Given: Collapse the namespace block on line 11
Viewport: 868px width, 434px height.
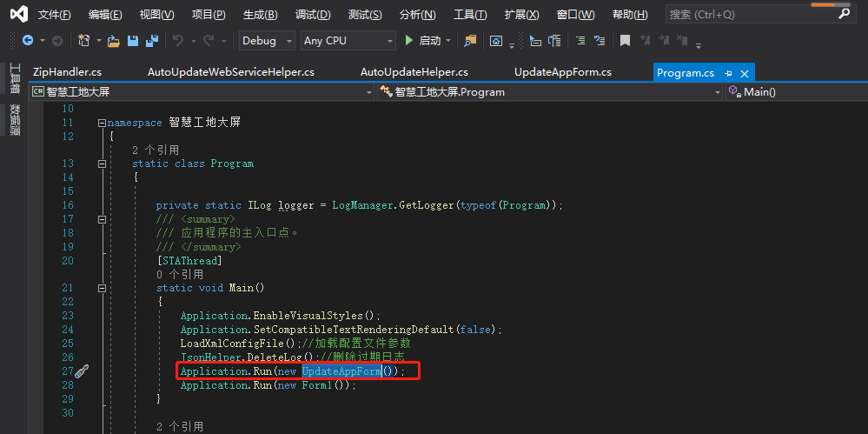Looking at the screenshot, I should tap(102, 123).
